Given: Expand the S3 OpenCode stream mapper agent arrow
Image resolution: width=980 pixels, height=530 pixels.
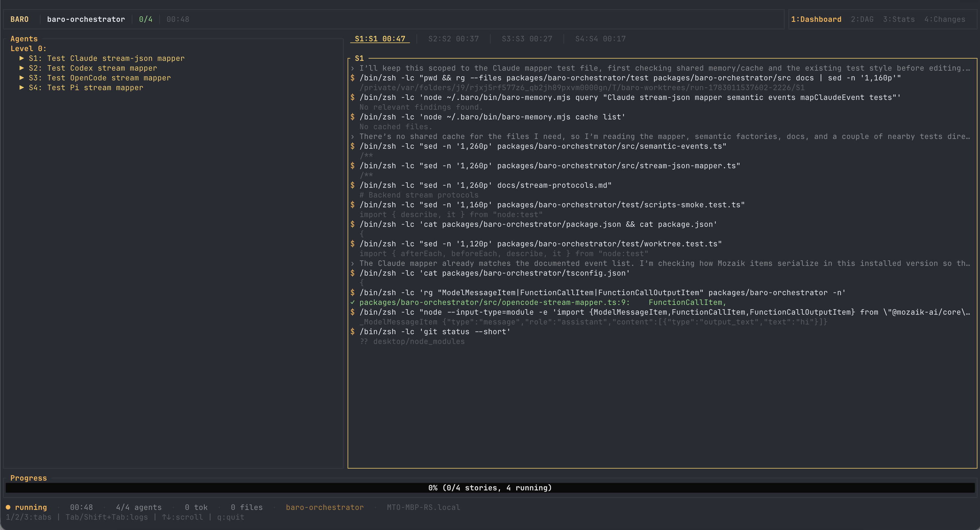Looking at the screenshot, I should click(x=22, y=78).
